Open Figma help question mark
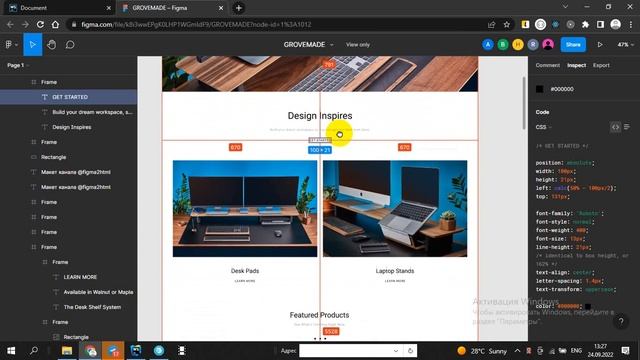Viewport: 640px width, 360px height. [621, 322]
